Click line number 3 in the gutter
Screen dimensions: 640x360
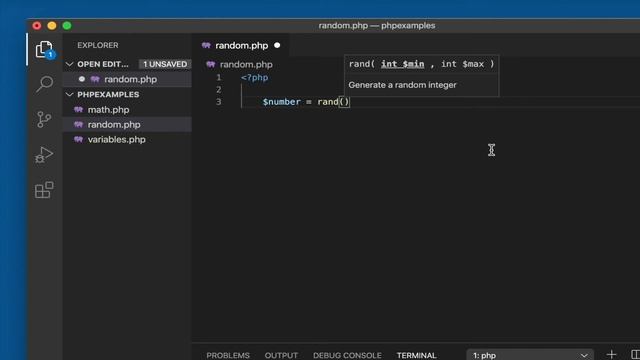[219, 102]
